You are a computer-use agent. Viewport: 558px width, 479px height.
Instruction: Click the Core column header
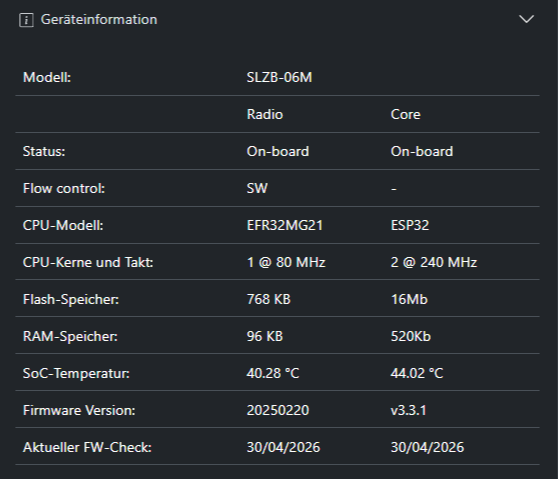pyautogui.click(x=405, y=114)
